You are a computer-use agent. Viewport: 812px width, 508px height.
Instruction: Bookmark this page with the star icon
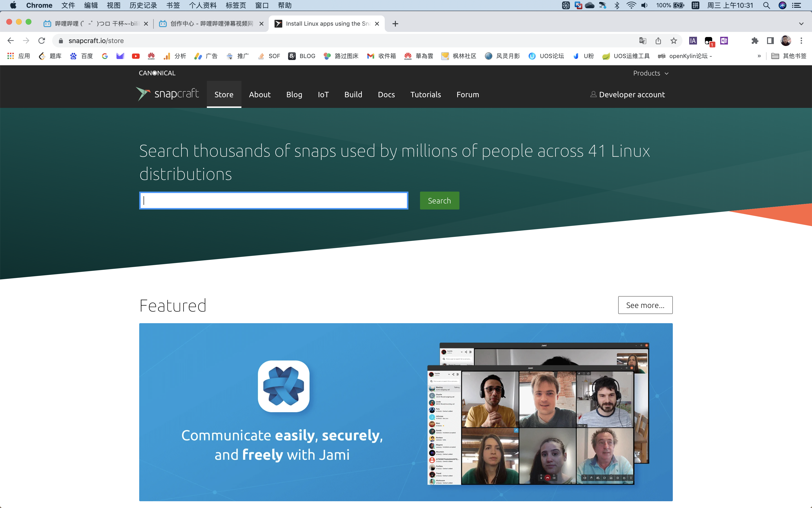tap(674, 41)
